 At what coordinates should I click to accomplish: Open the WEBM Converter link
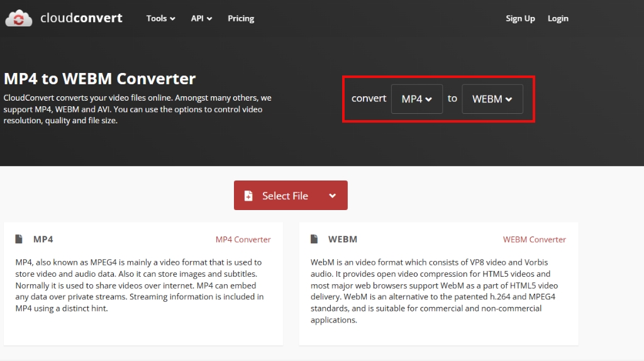coord(534,240)
